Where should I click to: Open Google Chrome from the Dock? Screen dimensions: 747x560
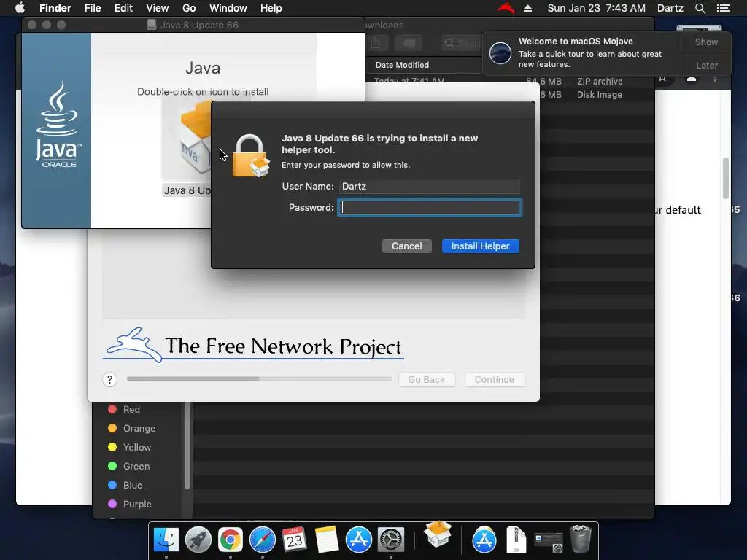[x=230, y=540]
